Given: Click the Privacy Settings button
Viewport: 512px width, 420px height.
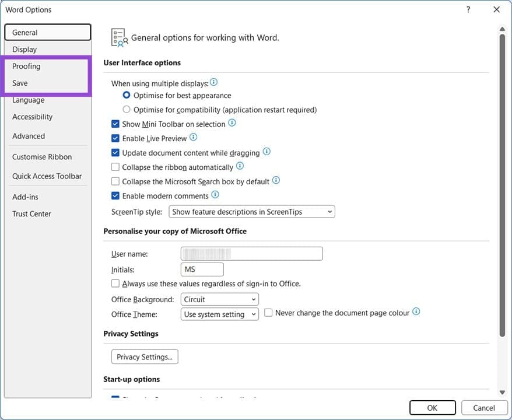Looking at the screenshot, I should click(144, 356).
